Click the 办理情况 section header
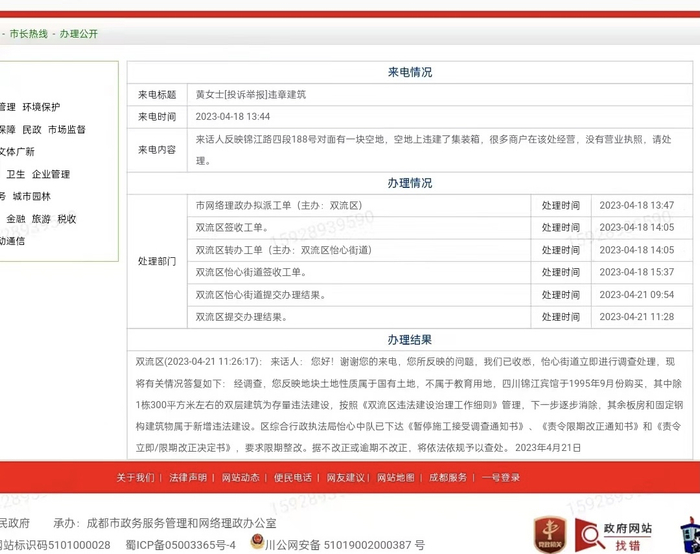700x554 pixels. (x=410, y=183)
